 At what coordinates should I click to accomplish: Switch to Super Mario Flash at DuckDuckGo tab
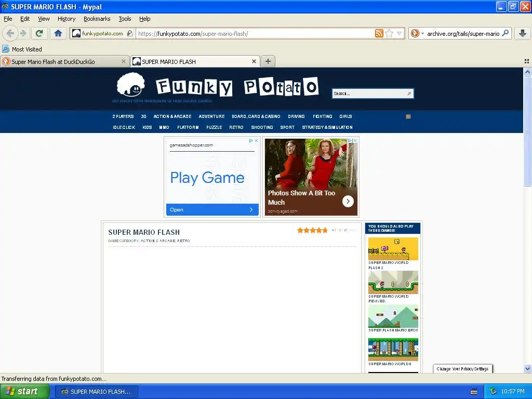coord(64,62)
